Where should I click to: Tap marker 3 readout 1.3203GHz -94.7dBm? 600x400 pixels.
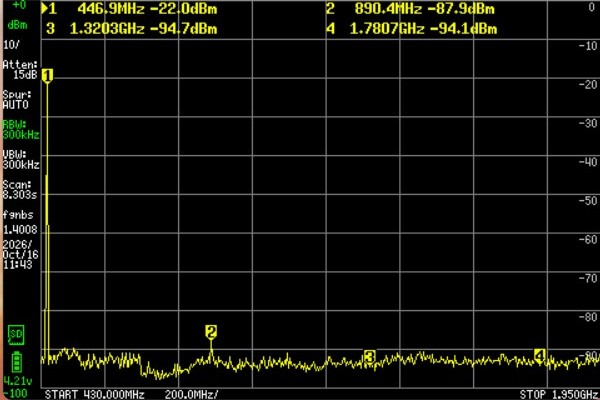(132, 29)
